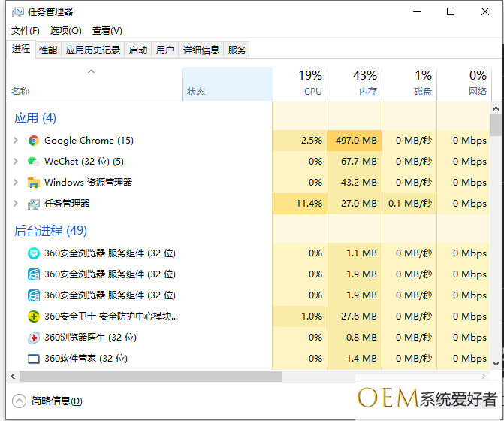
Task: Click the first 360安全浏览器 服务组件 icon
Action: 33,253
